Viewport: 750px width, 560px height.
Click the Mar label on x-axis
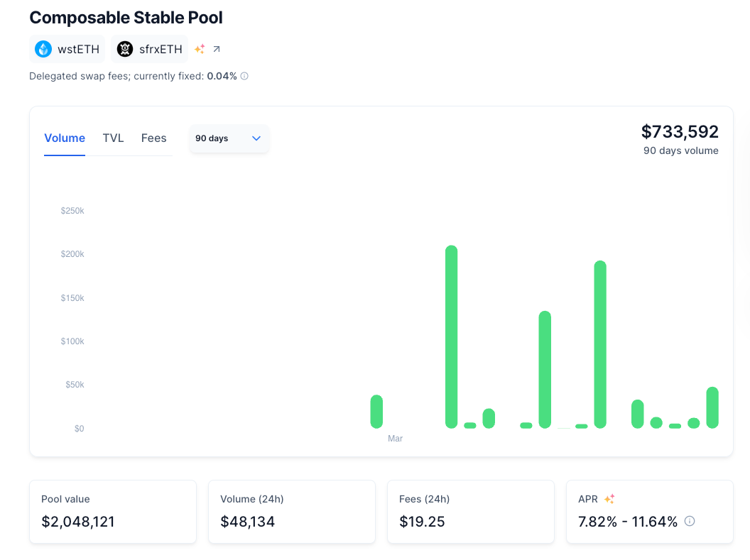pyautogui.click(x=395, y=438)
